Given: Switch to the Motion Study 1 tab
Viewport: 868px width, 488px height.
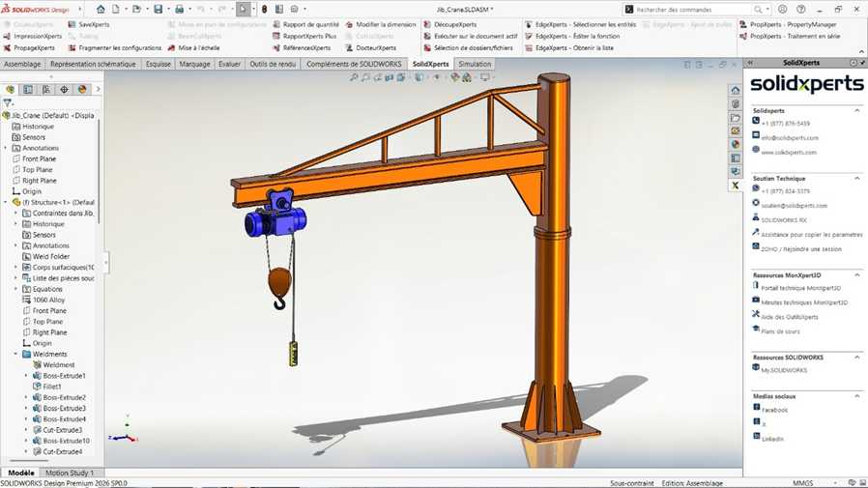Looking at the screenshot, I should coord(70,474).
